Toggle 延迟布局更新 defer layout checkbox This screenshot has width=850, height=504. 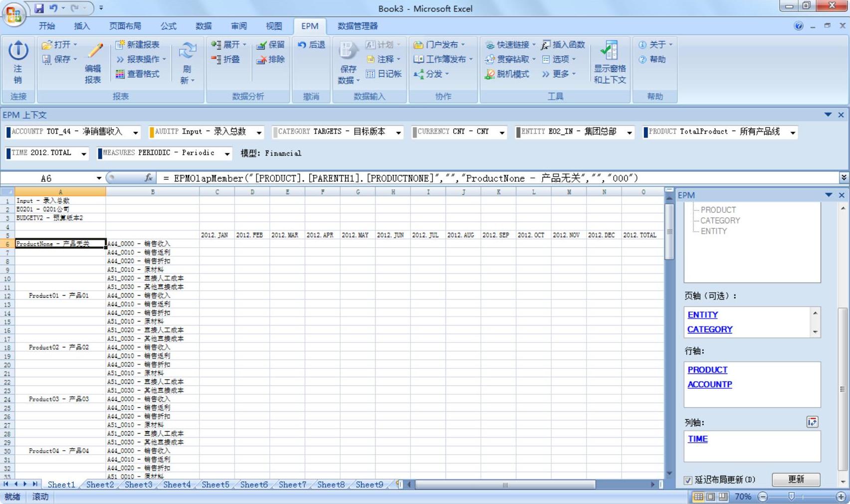click(688, 480)
